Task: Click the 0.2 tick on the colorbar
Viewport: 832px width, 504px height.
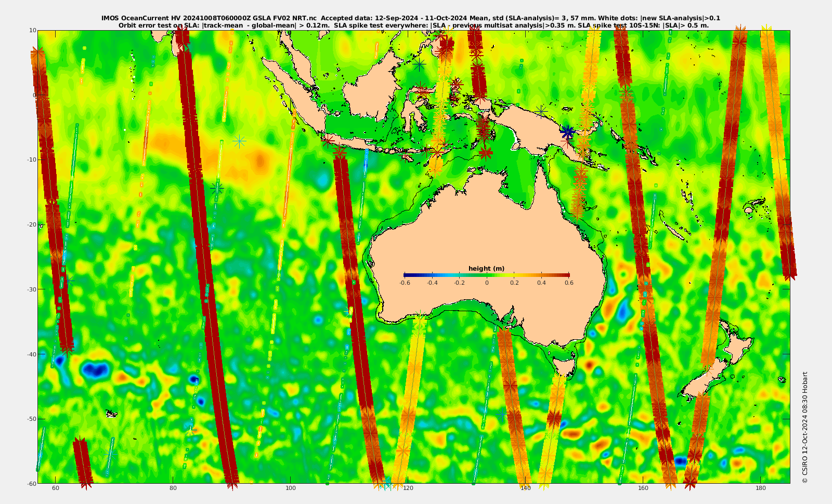Action: pos(514,283)
